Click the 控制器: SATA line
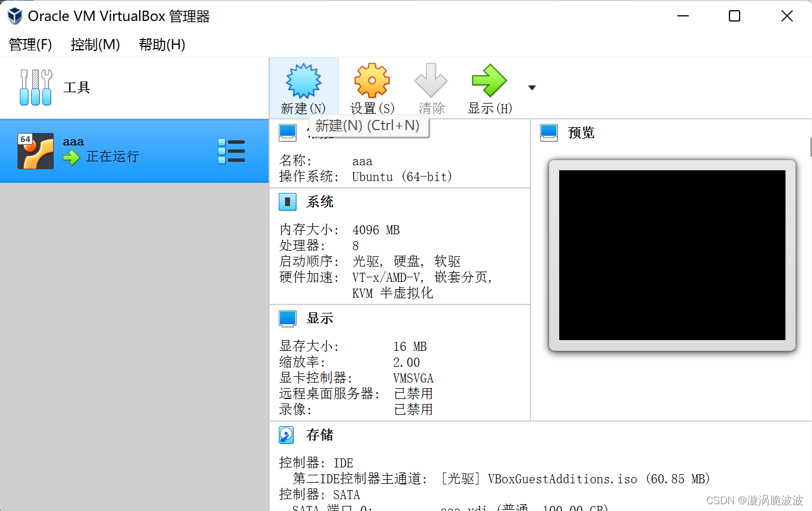812x511 pixels. coord(319,495)
